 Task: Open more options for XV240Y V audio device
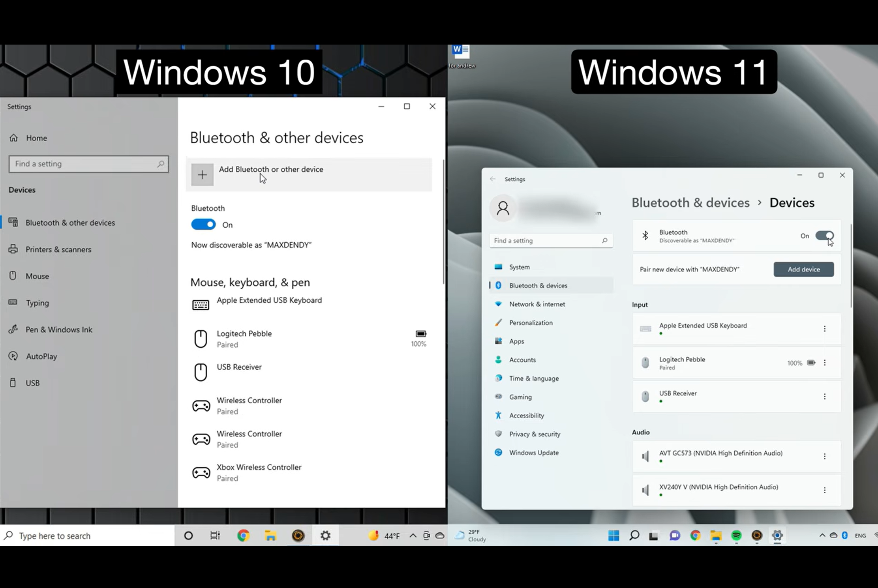coord(824,490)
